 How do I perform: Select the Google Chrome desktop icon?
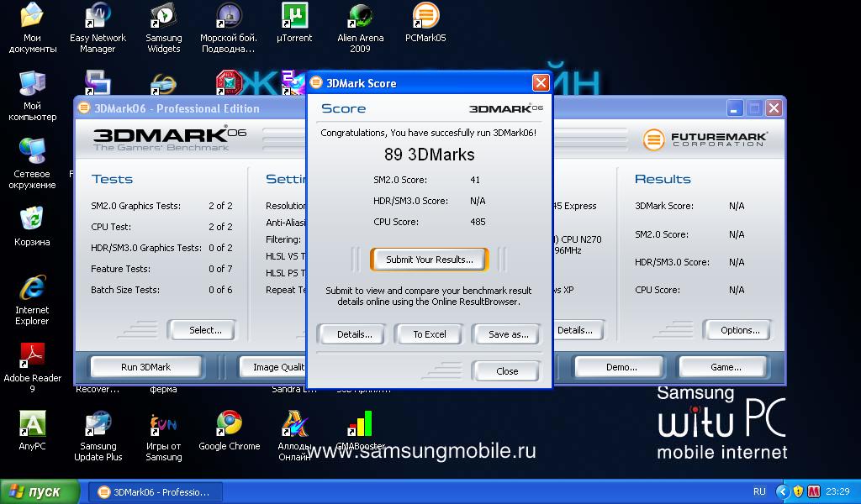click(x=229, y=431)
